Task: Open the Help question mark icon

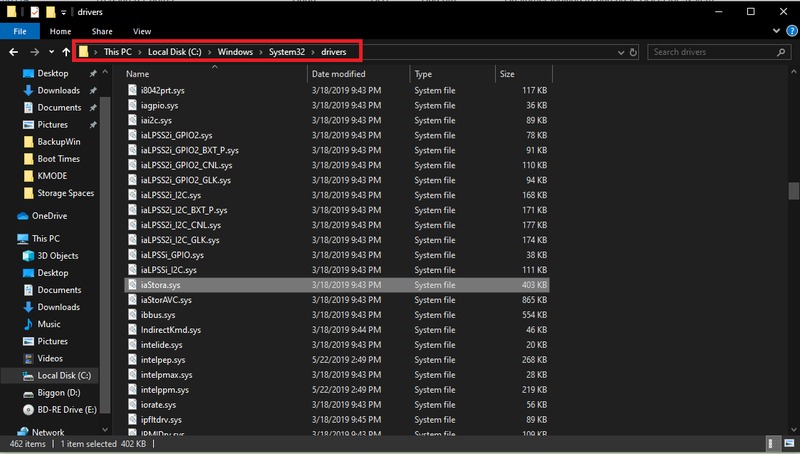Action: 789,32
